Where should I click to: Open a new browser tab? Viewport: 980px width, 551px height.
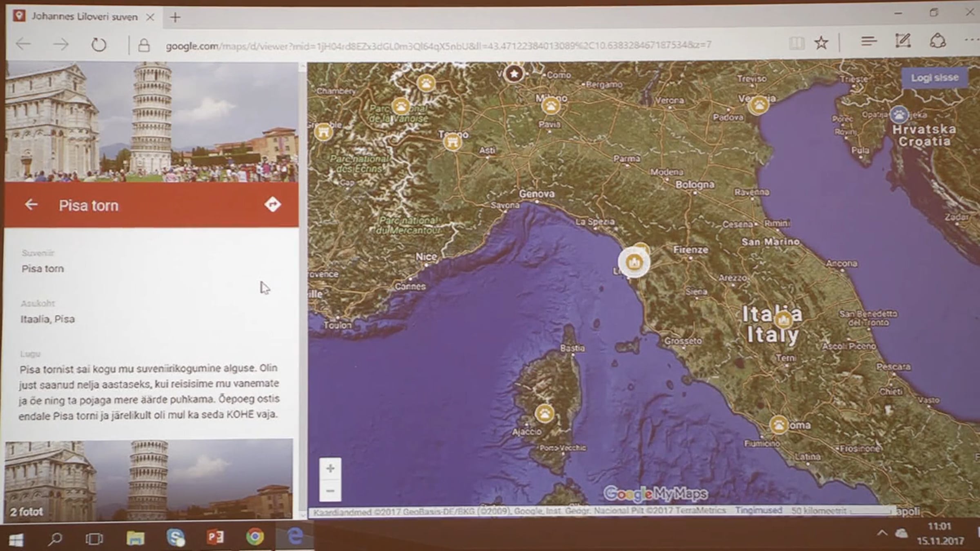click(175, 17)
